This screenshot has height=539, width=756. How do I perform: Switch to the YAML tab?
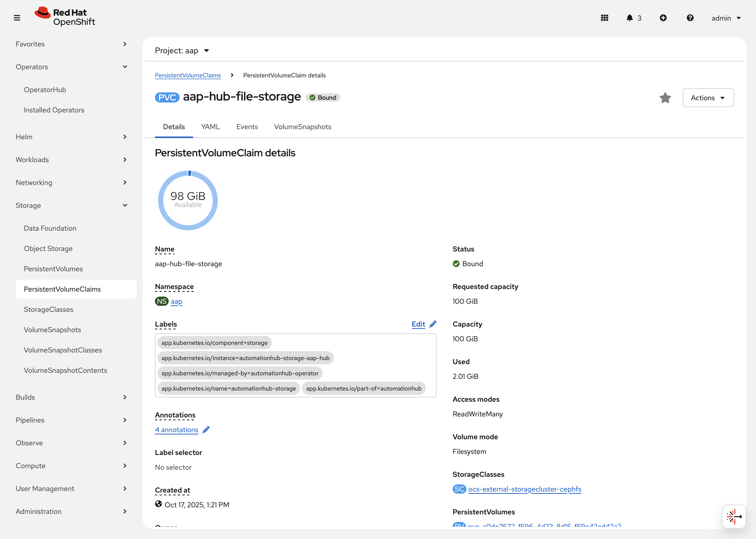tap(210, 127)
